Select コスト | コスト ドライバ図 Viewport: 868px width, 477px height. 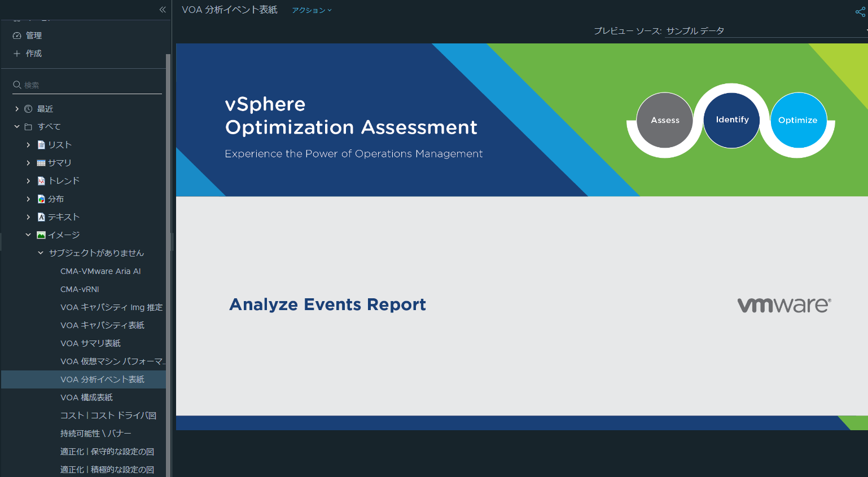coord(108,416)
